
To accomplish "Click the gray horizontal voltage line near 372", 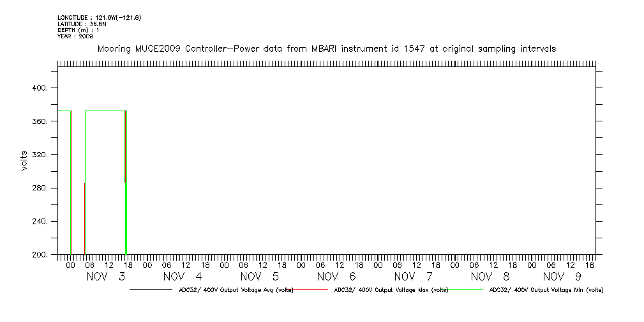I will [105, 111].
